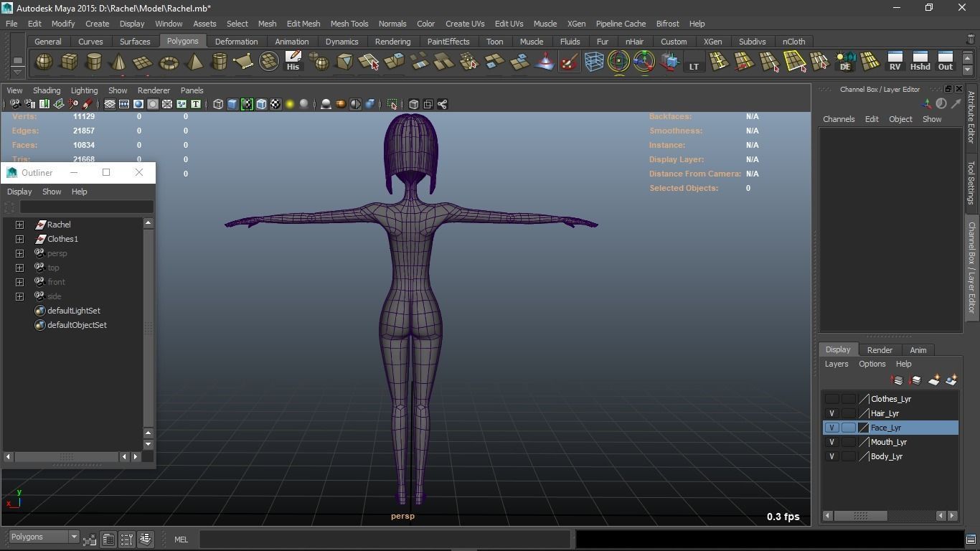Toggle visibility of Mouth_Lyr layer

[x=831, y=442]
